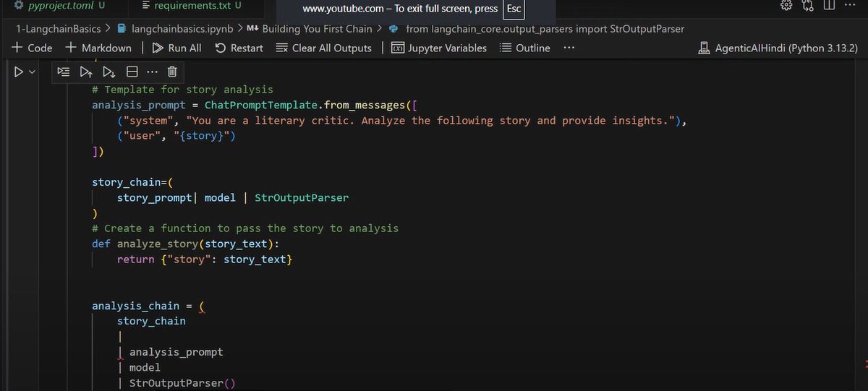Image resolution: width=868 pixels, height=391 pixels.
Task: Open run options dropdown beside cell play button
Action: [x=33, y=72]
